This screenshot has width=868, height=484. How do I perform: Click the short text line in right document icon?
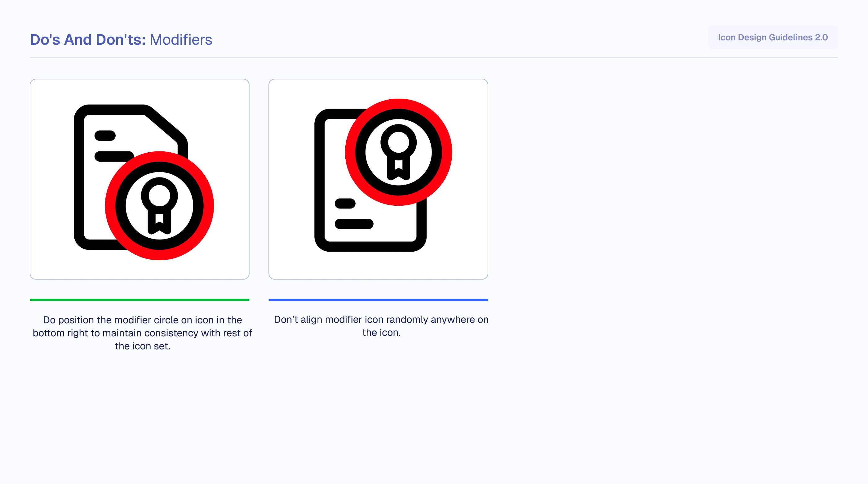tap(345, 204)
